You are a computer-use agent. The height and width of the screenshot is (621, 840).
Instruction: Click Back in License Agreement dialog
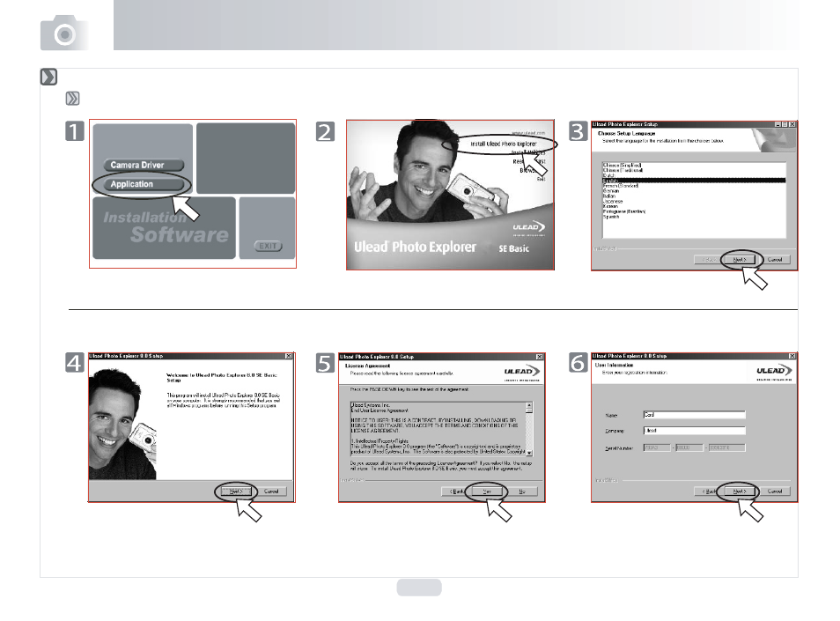456,492
